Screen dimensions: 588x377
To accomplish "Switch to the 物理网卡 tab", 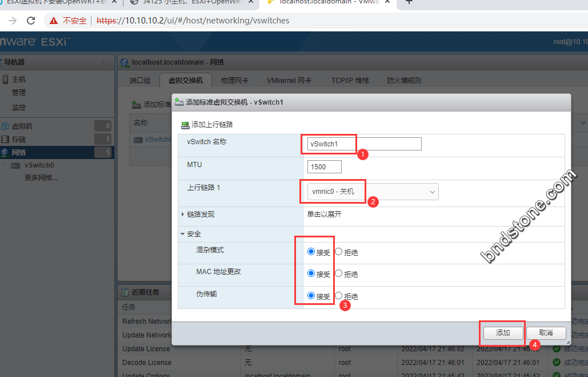I will [235, 80].
